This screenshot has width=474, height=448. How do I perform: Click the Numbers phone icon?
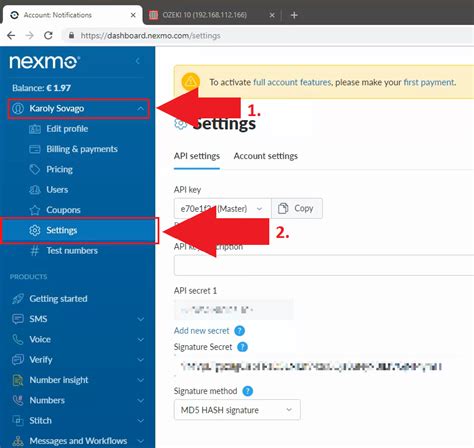pyautogui.click(x=18, y=400)
